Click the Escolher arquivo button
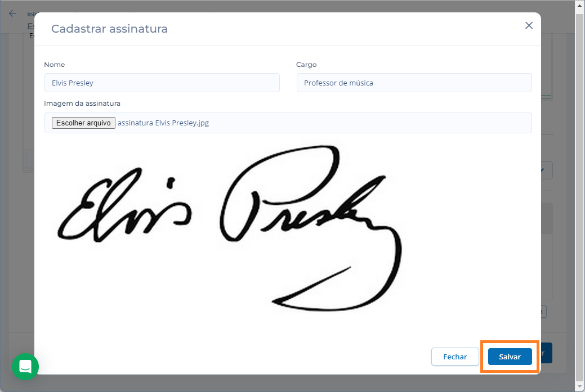 (83, 123)
